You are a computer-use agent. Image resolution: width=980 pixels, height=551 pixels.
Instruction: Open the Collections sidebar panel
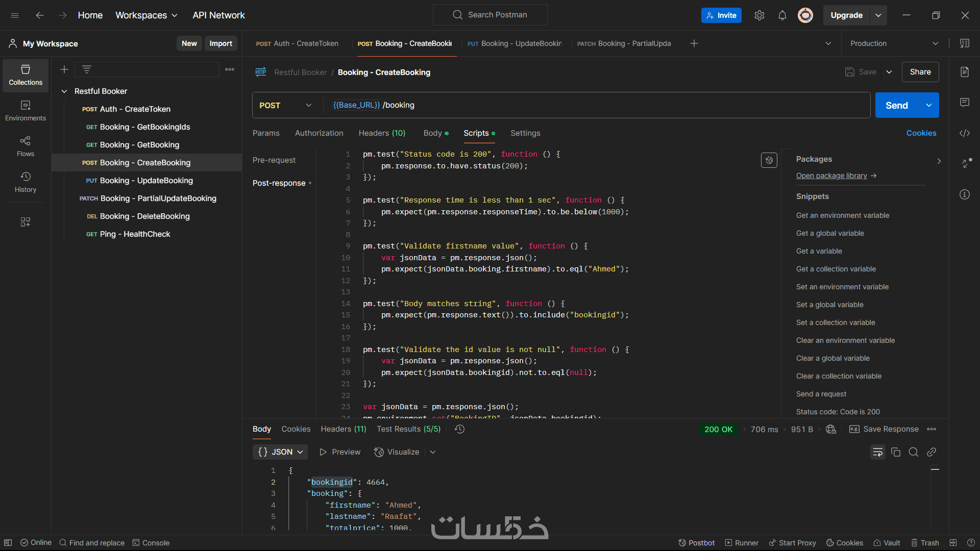pos(26,75)
